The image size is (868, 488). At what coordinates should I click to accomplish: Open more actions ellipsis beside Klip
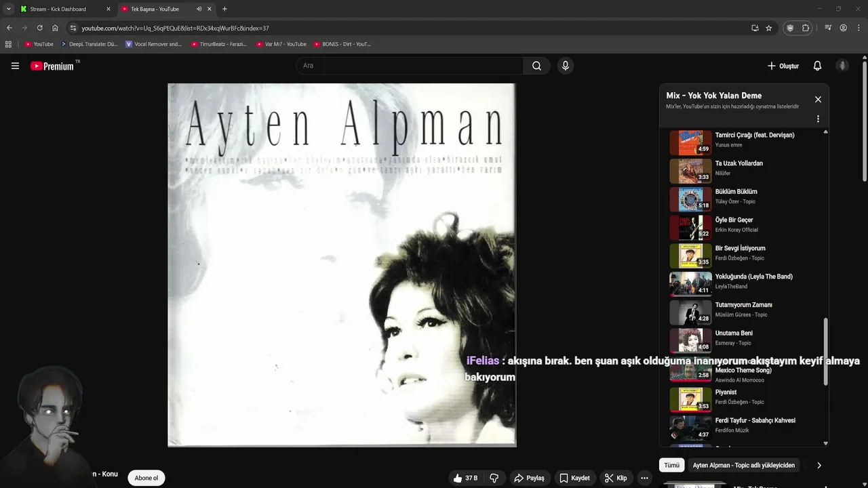(x=644, y=478)
